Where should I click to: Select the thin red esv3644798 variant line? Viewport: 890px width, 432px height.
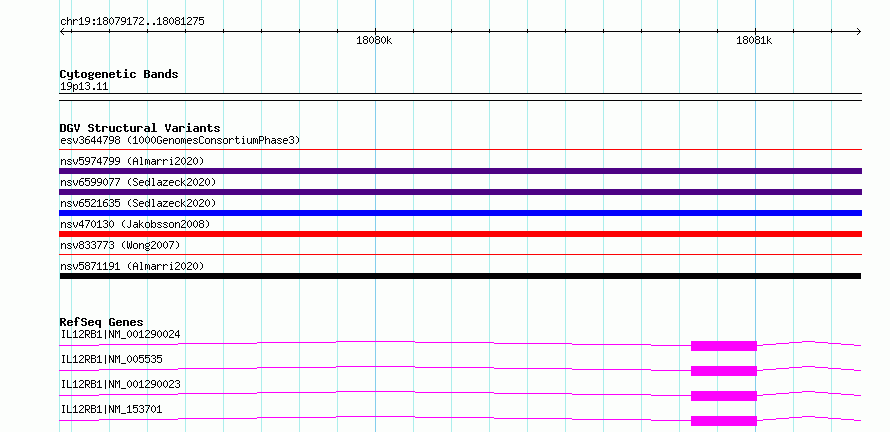pos(460,150)
